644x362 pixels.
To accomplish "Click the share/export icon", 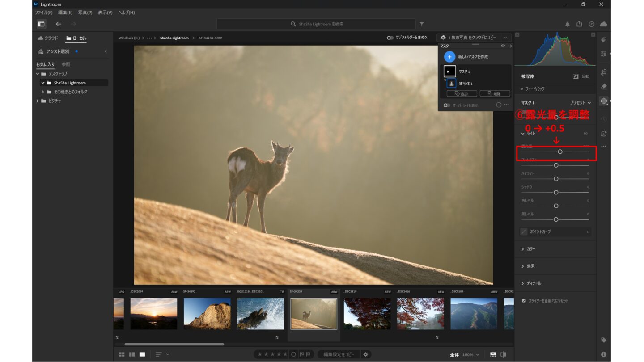I will [580, 24].
